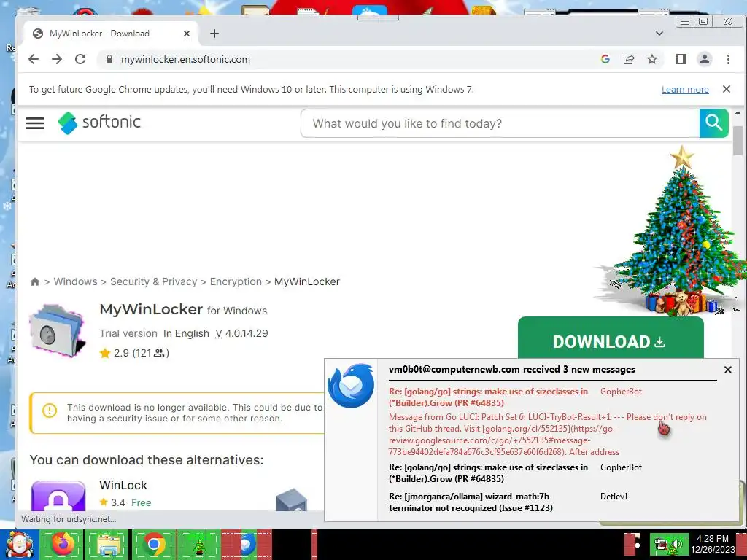Click the taskbar clock 4:28 PM
The width and height of the screenshot is (747, 560).
click(712, 539)
